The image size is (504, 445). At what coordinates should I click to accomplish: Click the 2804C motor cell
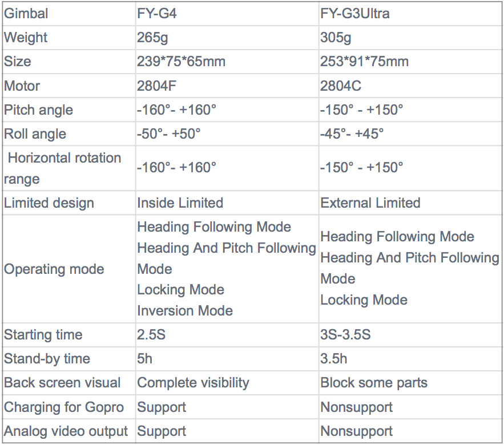[341, 86]
